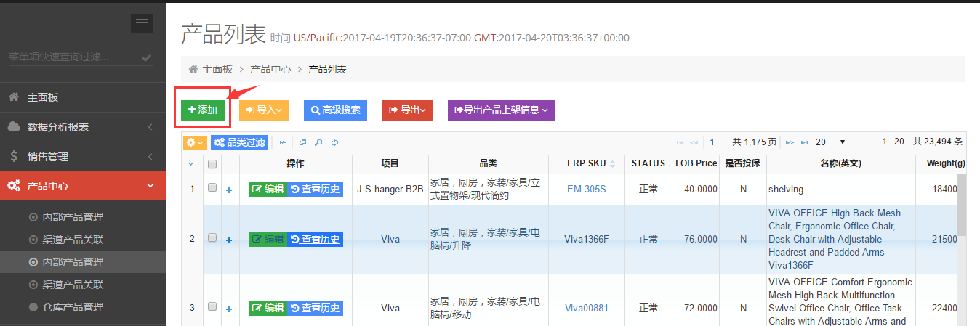Click the collapse-columns arrow icon in grid toolbar
980x326 pixels.
coord(283,142)
